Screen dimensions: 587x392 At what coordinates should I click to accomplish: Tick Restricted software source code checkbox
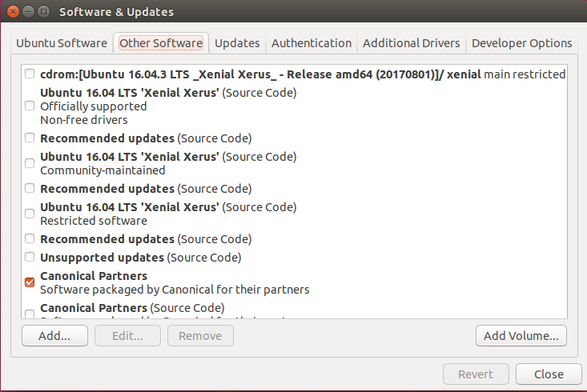coord(30,214)
